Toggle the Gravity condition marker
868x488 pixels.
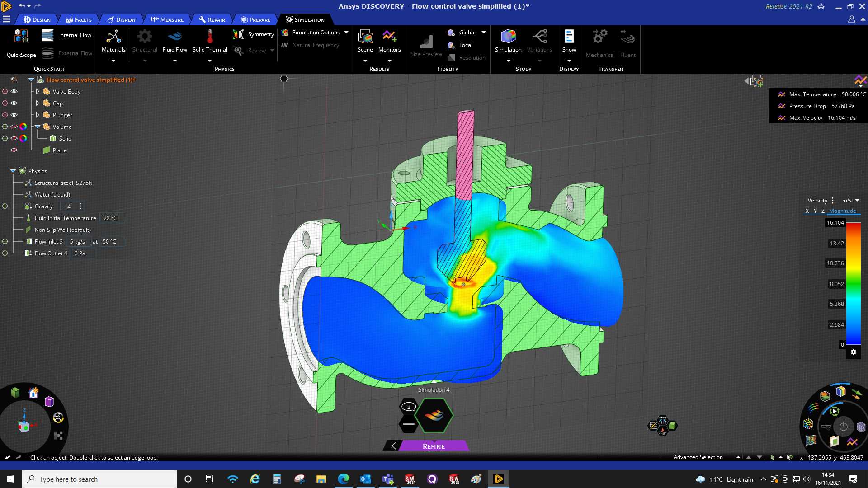(x=5, y=206)
